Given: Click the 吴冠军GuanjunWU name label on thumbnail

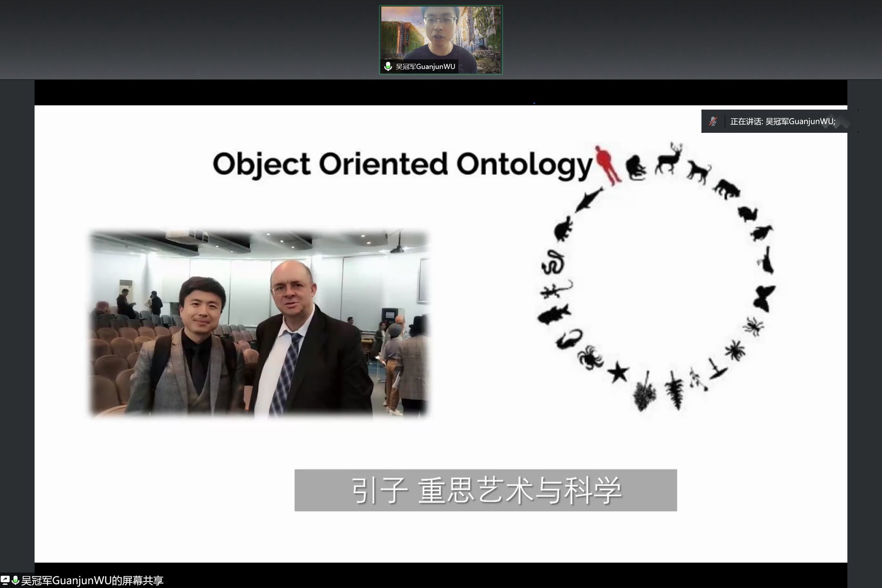Looking at the screenshot, I should pos(425,67).
